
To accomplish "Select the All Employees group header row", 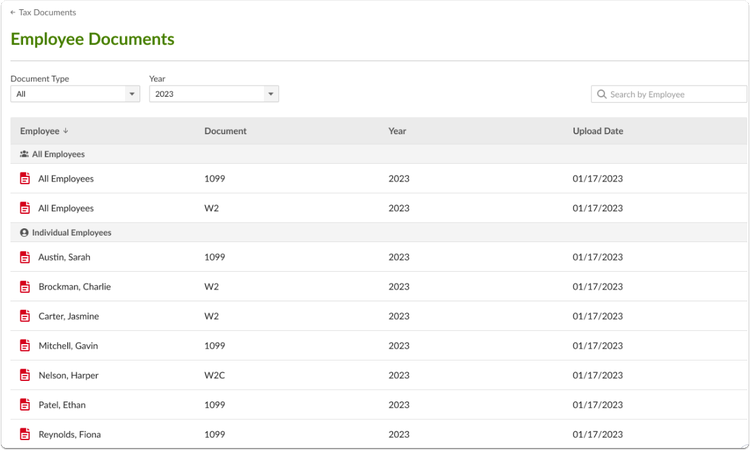I will (378, 154).
